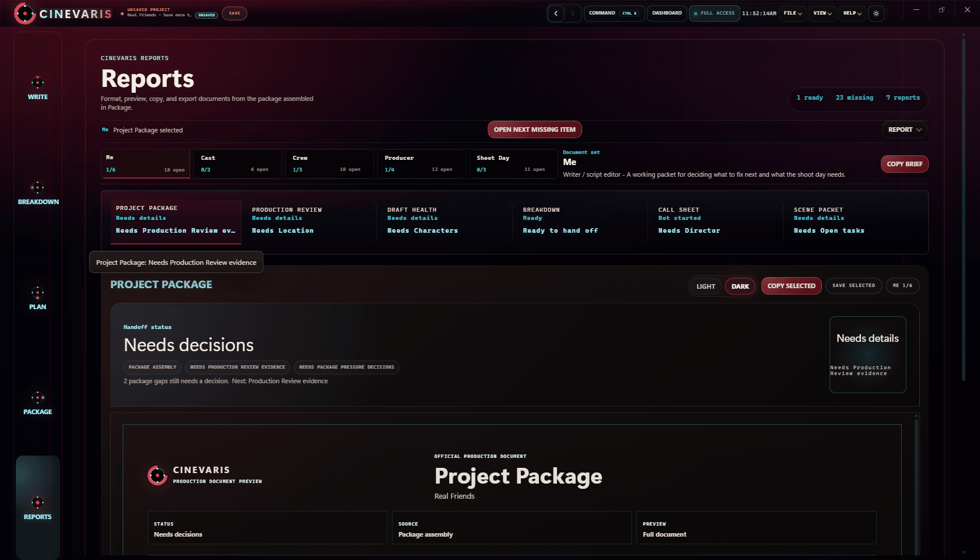Open the Reports section icon in the sidebar
980x560 pixels.
37,502
